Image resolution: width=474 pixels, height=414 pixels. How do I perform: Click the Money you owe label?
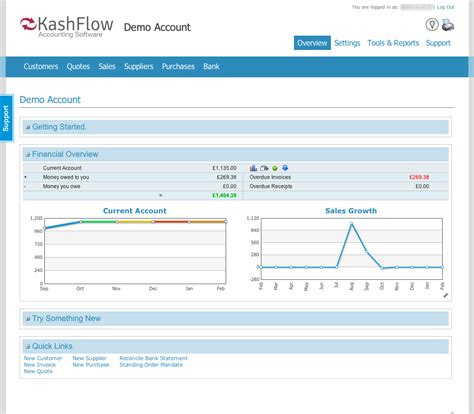(x=61, y=186)
